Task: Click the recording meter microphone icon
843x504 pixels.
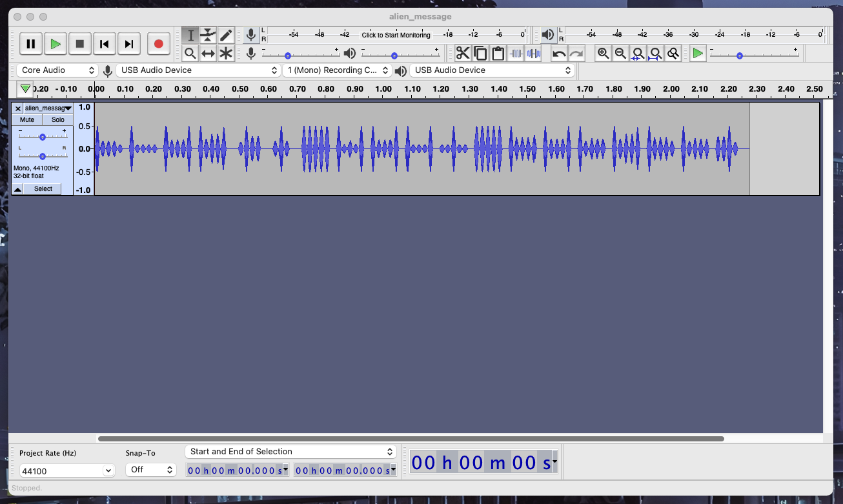Action: [251, 35]
